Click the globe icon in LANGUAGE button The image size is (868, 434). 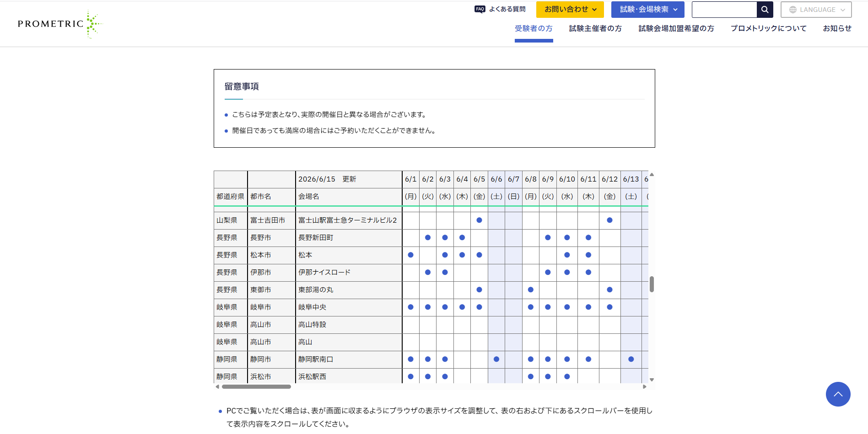[x=793, y=10]
